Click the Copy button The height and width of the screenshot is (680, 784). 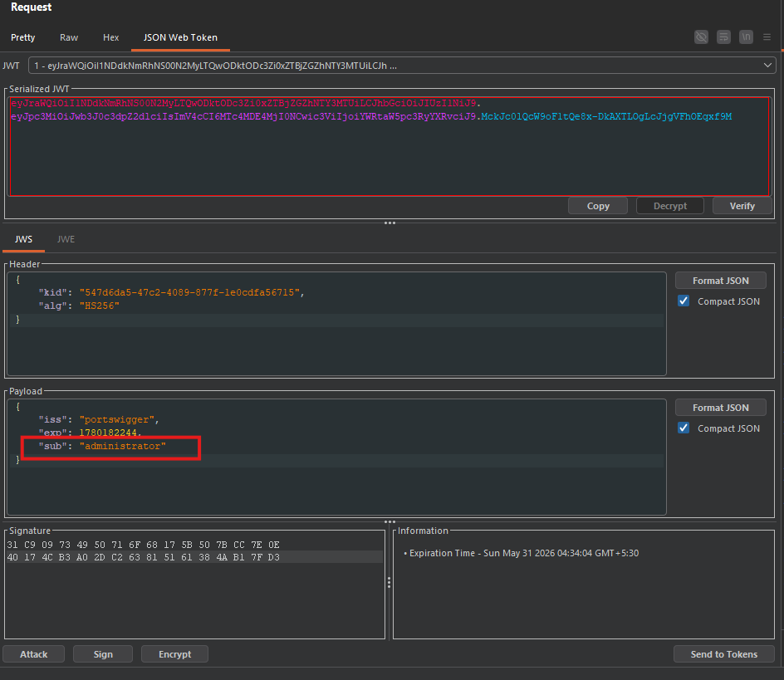tap(598, 206)
